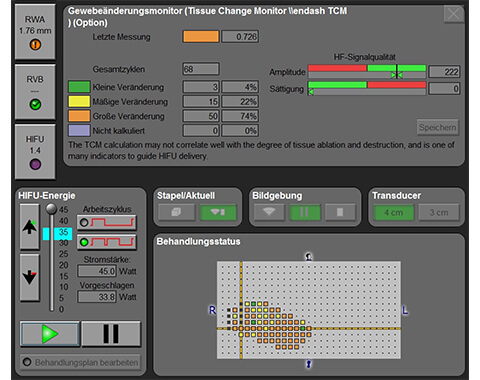Screen dimensions: 480x380
Task: Choose the 3 cm transducer
Action: pyautogui.click(x=439, y=212)
